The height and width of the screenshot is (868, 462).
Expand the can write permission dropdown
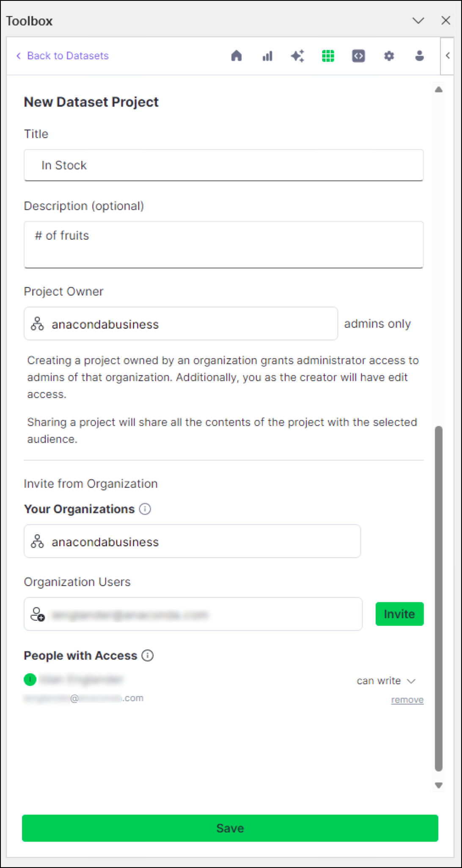tap(386, 681)
